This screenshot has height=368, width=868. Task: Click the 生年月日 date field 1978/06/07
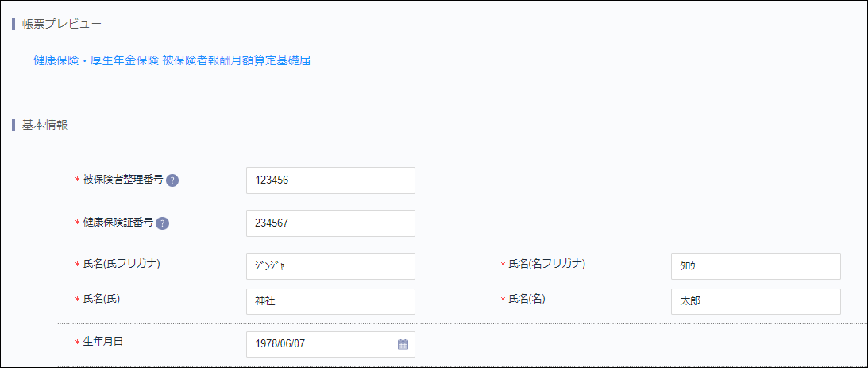[330, 344]
